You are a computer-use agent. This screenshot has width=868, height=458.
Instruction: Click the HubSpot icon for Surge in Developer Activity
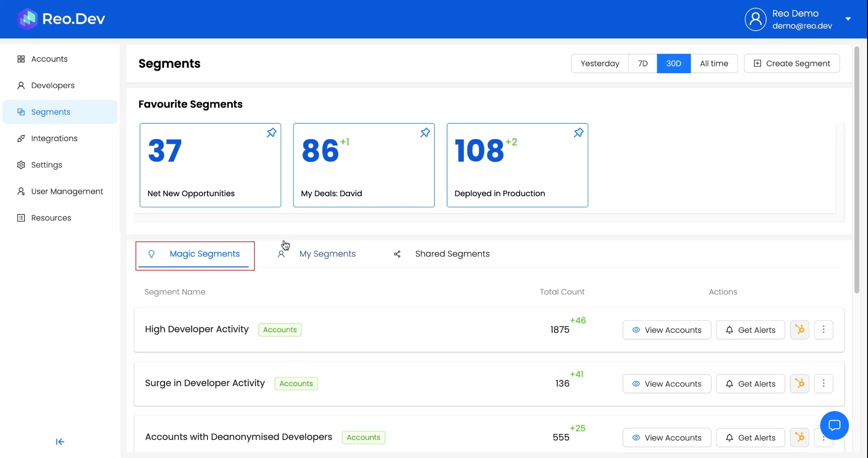pos(799,383)
